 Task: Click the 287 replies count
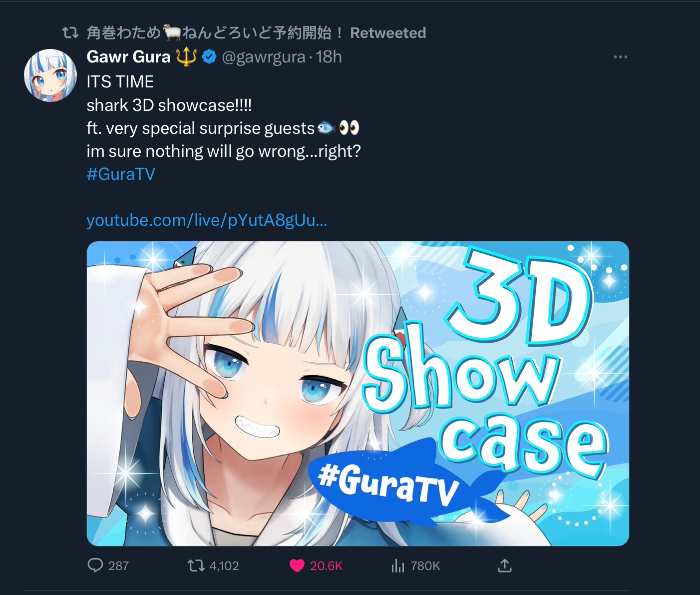coord(118,566)
